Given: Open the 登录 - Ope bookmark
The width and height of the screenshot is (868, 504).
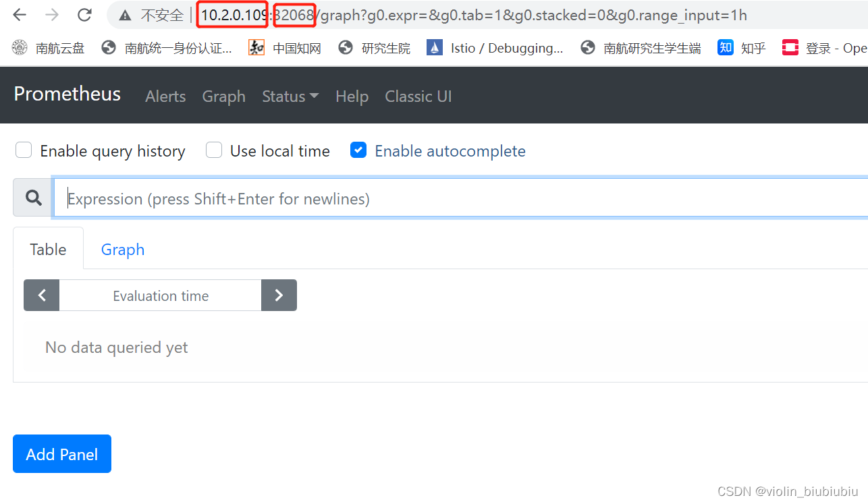Looking at the screenshot, I should click(x=824, y=48).
